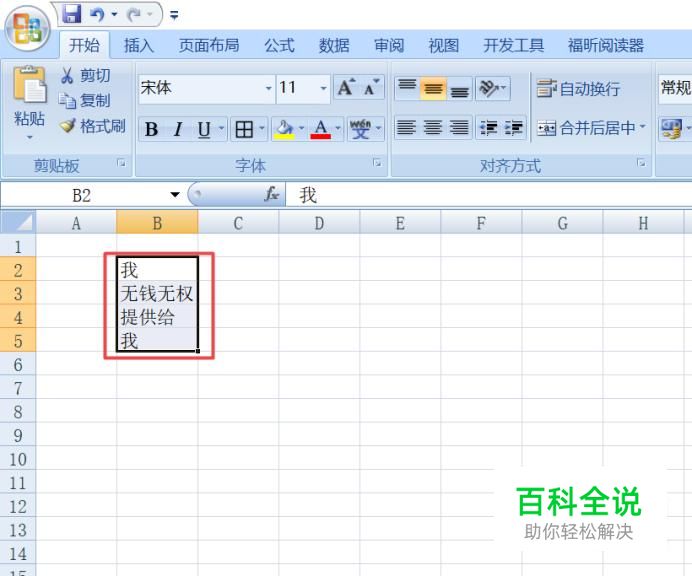Screen dimensions: 692x576
Task: Enable 自动换行 wrap text
Action: tap(579, 89)
